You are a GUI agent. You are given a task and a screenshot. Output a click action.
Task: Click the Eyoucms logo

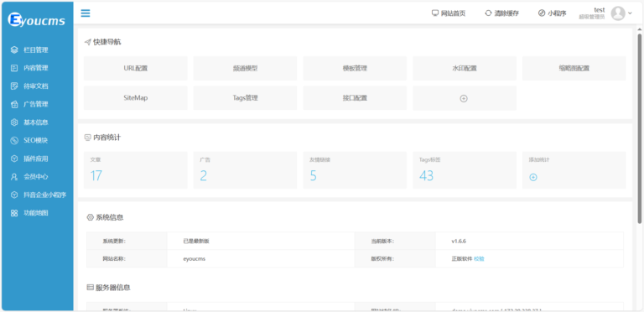pos(37,19)
